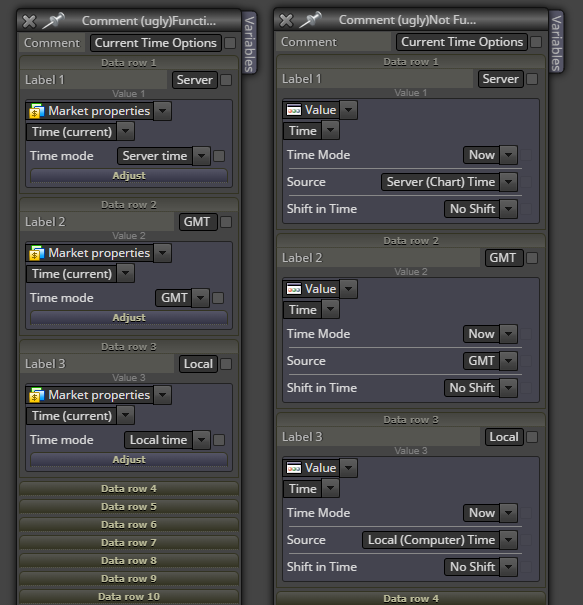Screen dimensions: 583x605
Task: Toggle checkbox beside right Local label
Action: [532, 437]
